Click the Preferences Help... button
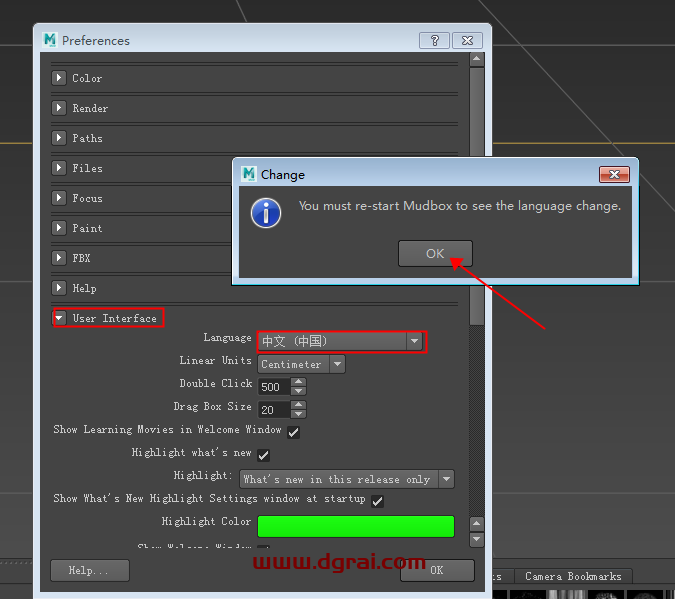675x599 pixels. click(90, 570)
